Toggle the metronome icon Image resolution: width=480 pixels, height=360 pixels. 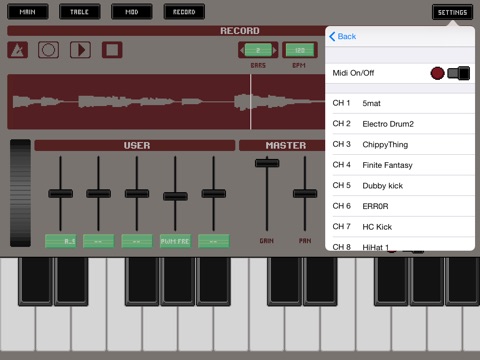[18, 50]
